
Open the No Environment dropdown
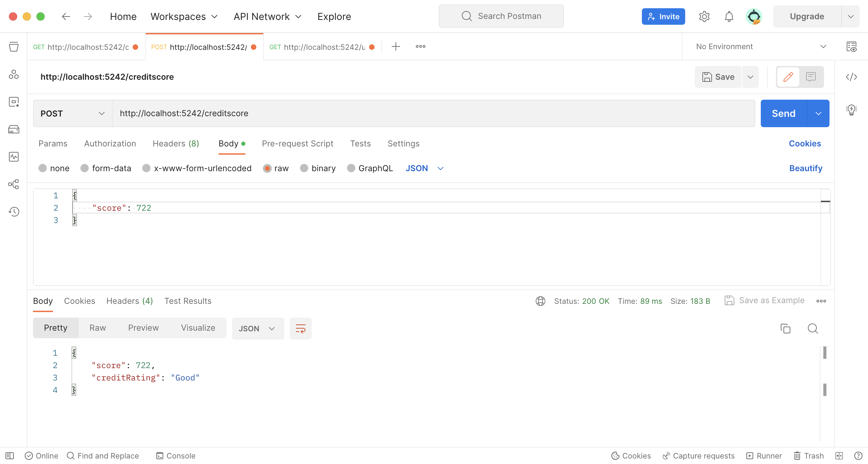[x=759, y=46]
